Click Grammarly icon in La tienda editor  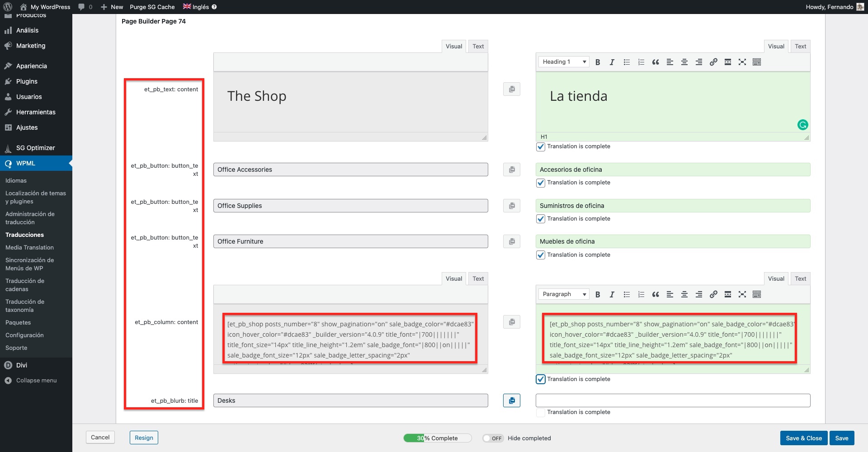(x=802, y=125)
